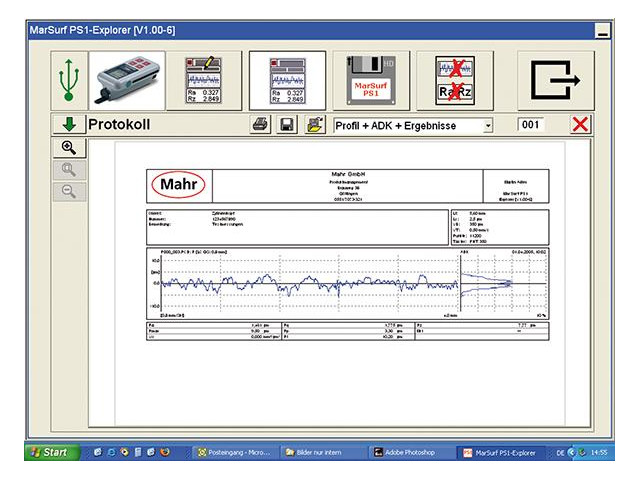Click the Protokoll heading label
Image resolution: width=639 pixels, height=479 pixels.
pos(119,124)
